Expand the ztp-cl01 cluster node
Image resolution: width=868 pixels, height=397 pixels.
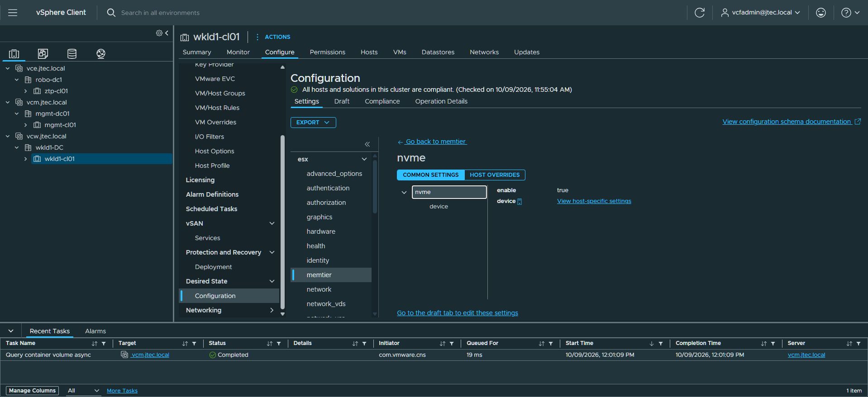26,91
